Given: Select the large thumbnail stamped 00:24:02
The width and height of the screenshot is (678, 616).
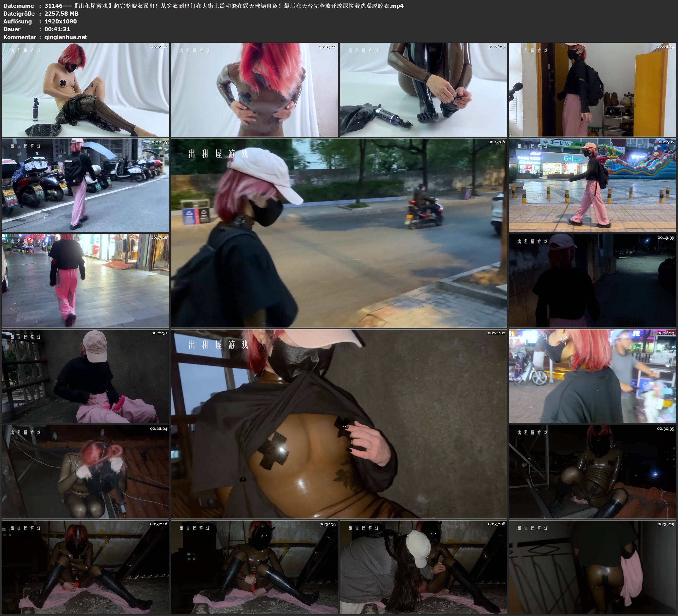Looking at the screenshot, I should point(339,424).
